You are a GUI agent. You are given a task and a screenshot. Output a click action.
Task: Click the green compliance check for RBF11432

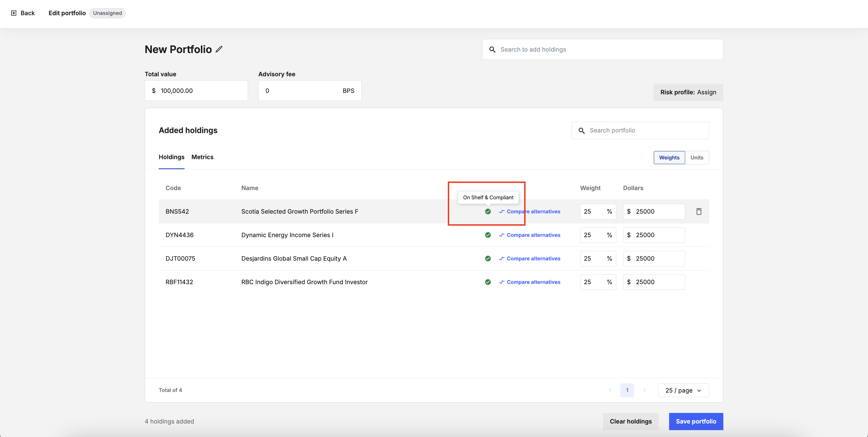pos(488,282)
